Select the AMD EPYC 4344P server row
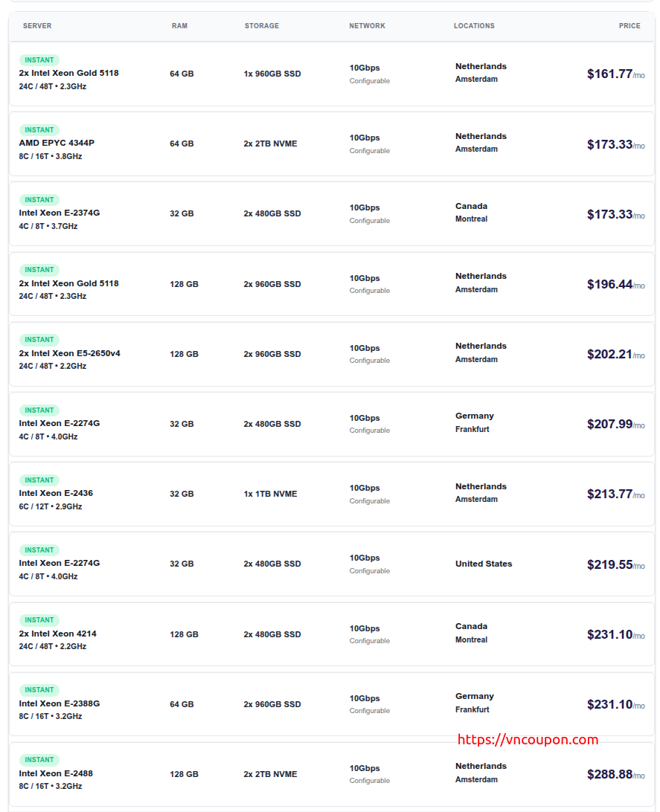Image resolution: width=660 pixels, height=812 pixels. pos(57,144)
